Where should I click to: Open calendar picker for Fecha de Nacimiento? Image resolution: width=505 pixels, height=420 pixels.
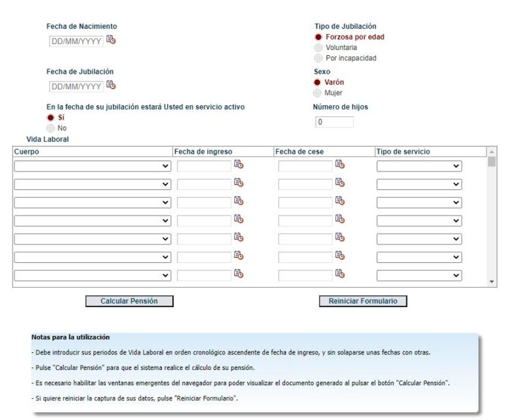(111, 40)
